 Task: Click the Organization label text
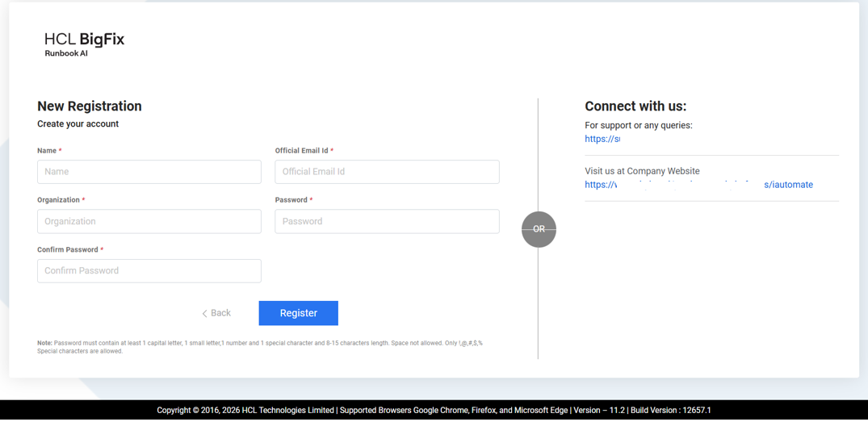click(58, 200)
